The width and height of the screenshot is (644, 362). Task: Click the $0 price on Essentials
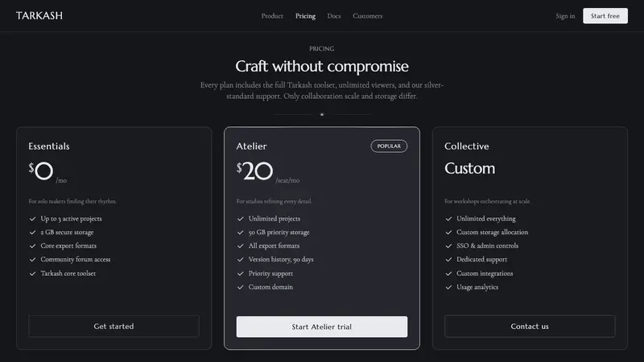(x=41, y=171)
